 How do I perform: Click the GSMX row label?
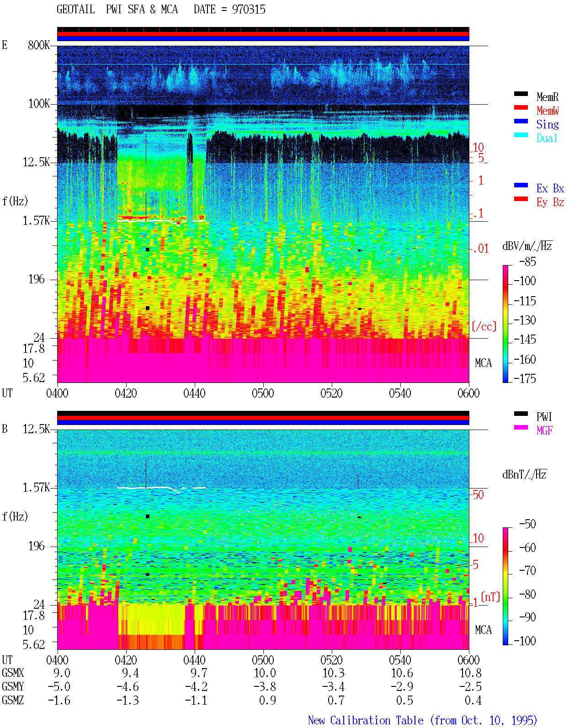[x=13, y=673]
